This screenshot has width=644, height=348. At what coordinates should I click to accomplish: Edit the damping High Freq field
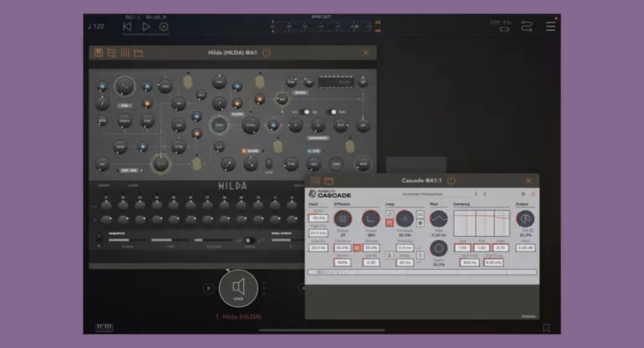point(493,263)
